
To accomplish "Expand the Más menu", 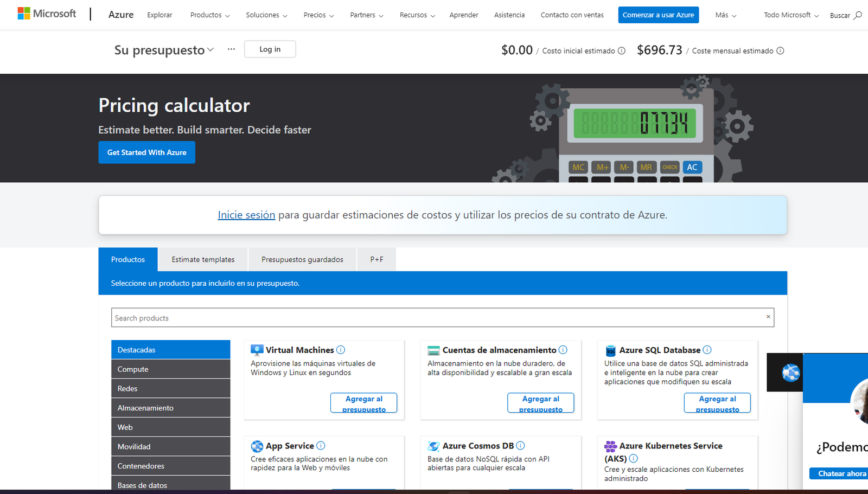I will [726, 15].
